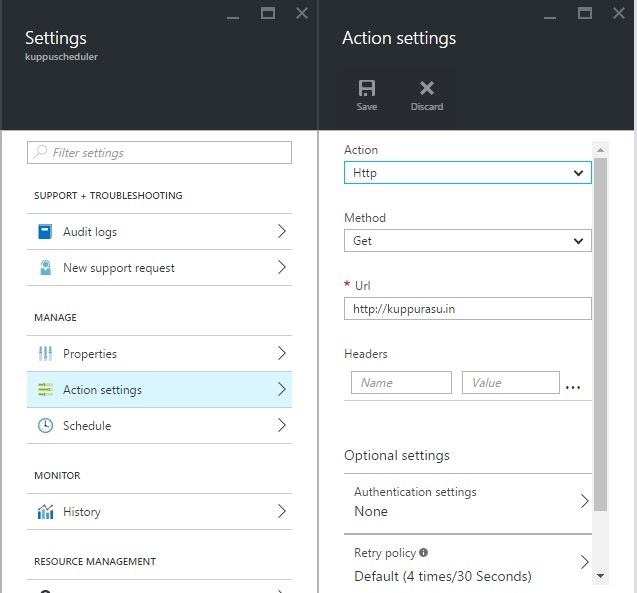Click the History chart icon
Image resolution: width=637 pixels, height=593 pixels.
point(45,512)
